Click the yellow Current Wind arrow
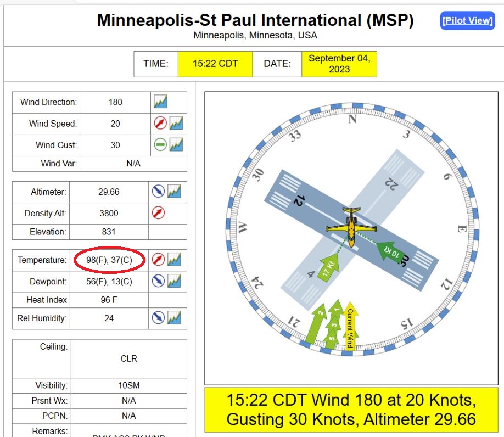The width and height of the screenshot is (504, 437). 350,325
